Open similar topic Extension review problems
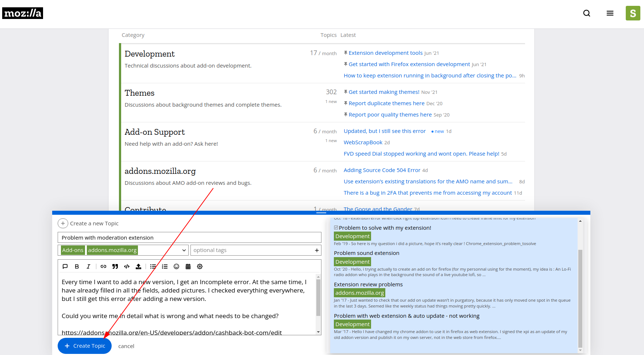 [x=368, y=285]
